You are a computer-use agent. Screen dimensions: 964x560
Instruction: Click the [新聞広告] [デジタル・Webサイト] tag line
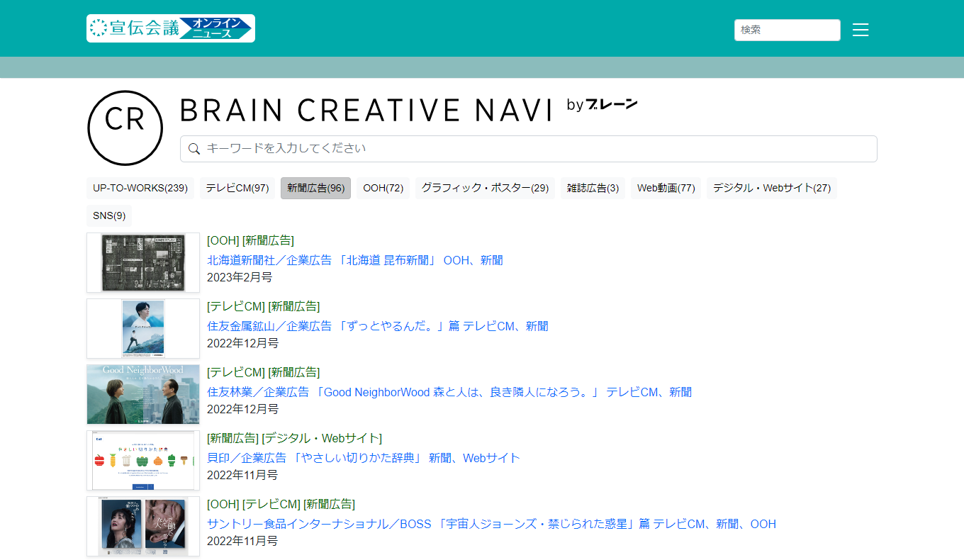coord(294,438)
